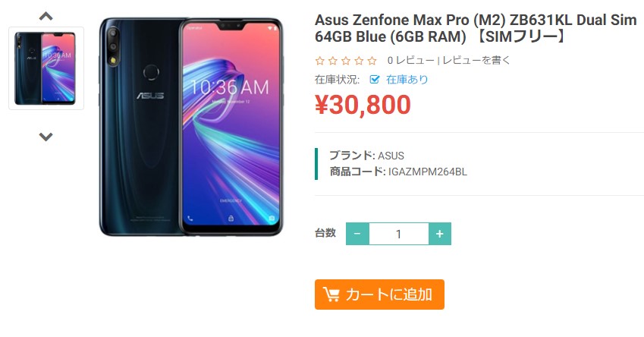Viewport: 644px width, 337px height.
Task: Click the third rating star
Action: (346, 61)
